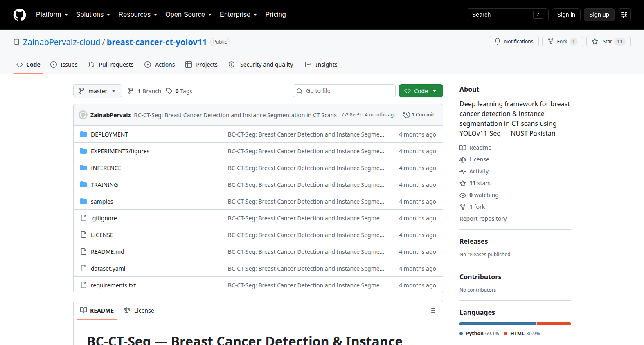Expand the Solutions menu

tap(93, 15)
